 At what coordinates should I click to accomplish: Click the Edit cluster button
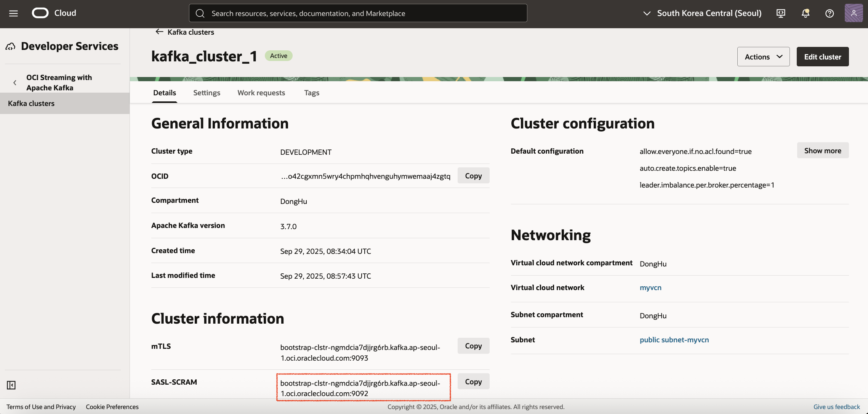click(823, 57)
